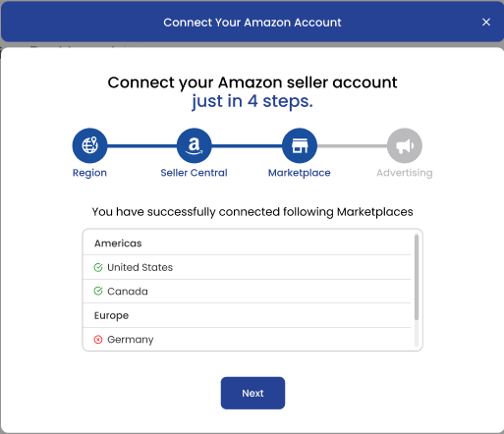Select the Region step label
The width and height of the screenshot is (504, 434).
[89, 173]
